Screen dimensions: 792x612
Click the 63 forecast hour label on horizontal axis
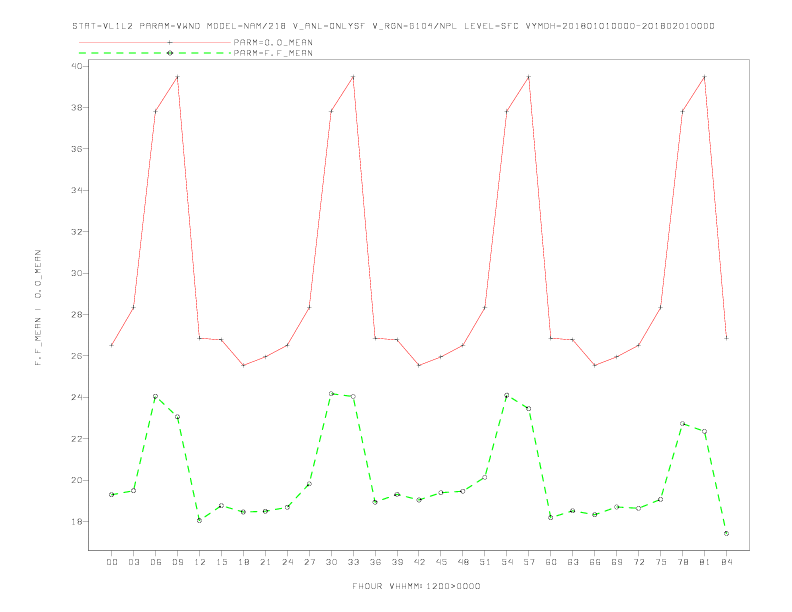pyautogui.click(x=573, y=562)
